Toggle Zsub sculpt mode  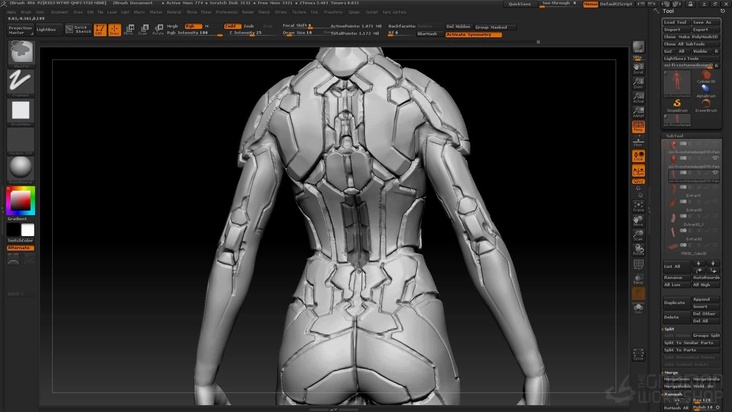point(249,26)
